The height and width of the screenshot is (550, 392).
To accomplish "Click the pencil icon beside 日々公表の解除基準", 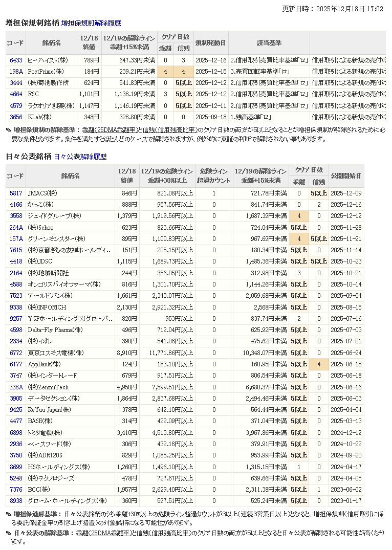I will coord(9,533).
